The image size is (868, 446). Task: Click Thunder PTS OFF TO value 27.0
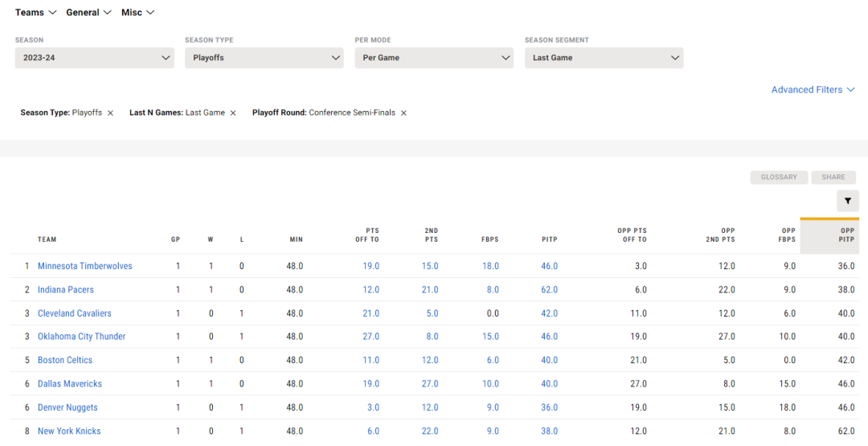371,337
